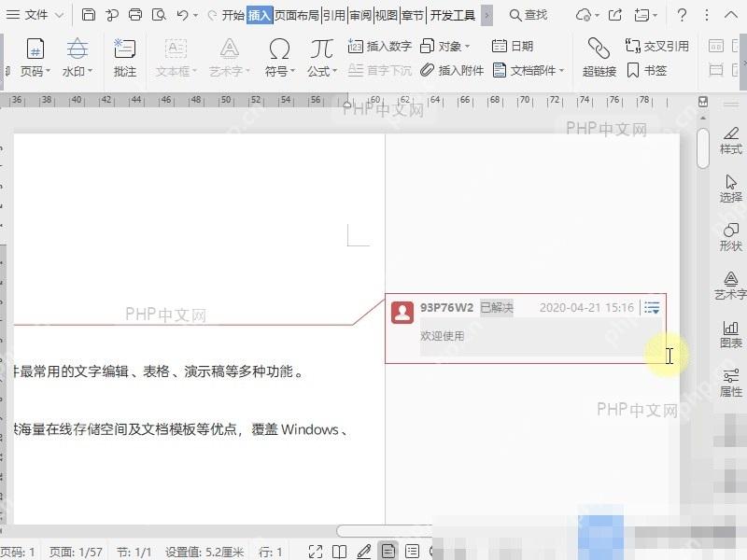Click the 章节 tab
The width and height of the screenshot is (747, 560).
point(413,15)
